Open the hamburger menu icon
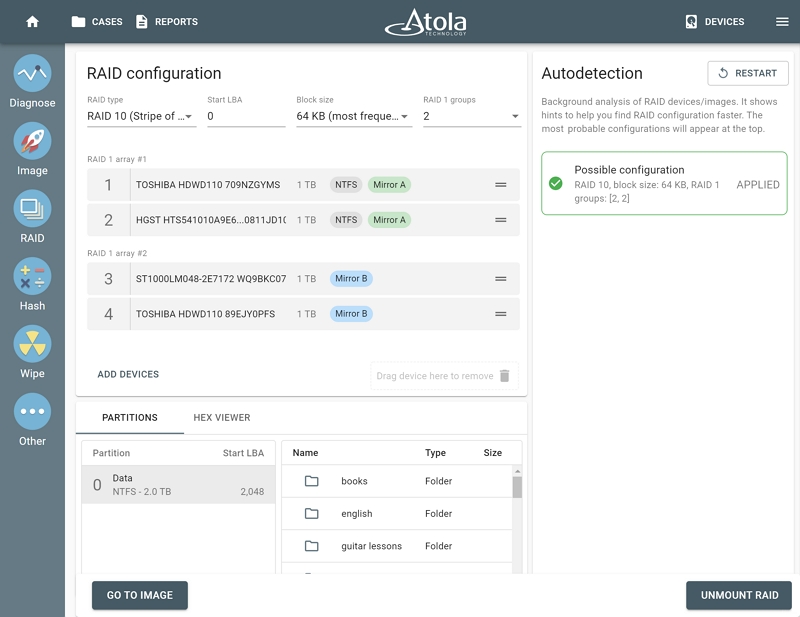The image size is (800, 617). pos(782,21)
